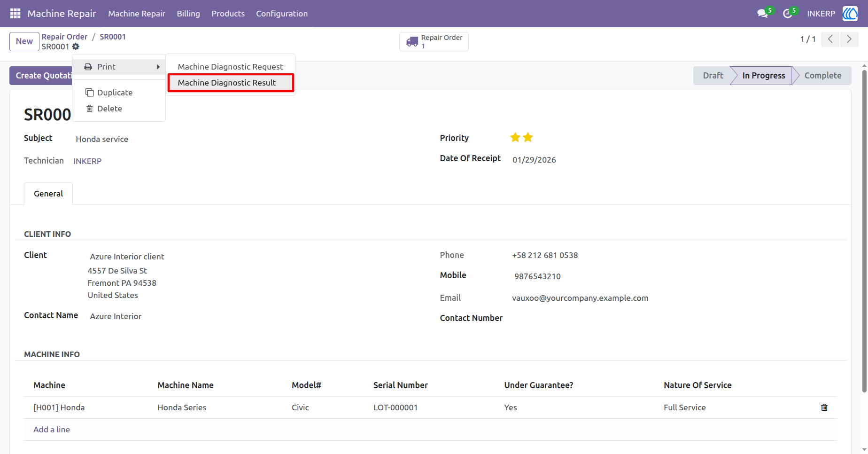This screenshot has height=454, width=868.
Task: Delete the Honda machine line
Action: 824,407
